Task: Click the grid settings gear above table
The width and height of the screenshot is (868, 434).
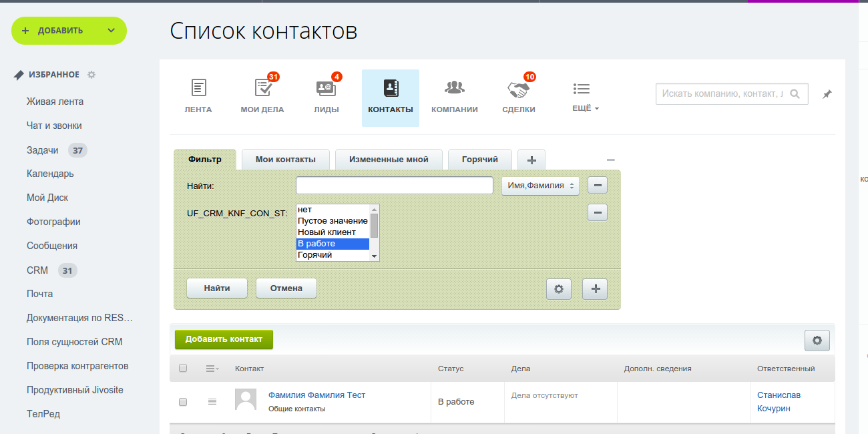Action: click(x=817, y=341)
